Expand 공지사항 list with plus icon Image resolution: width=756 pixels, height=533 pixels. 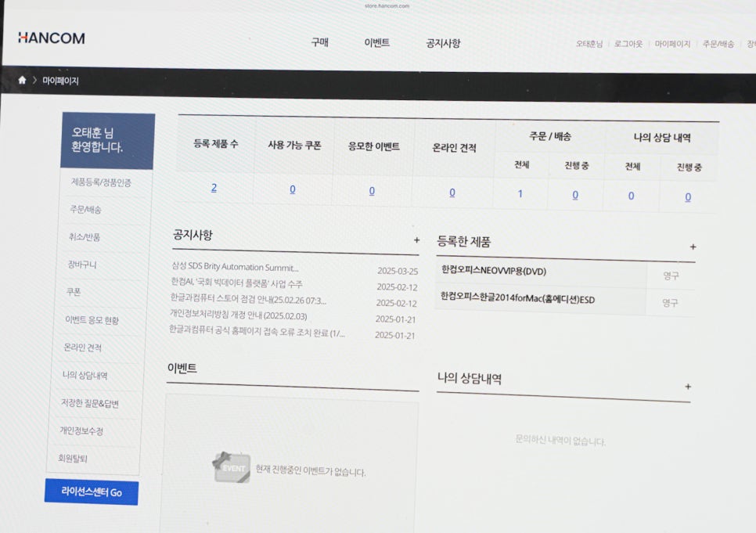coord(416,239)
